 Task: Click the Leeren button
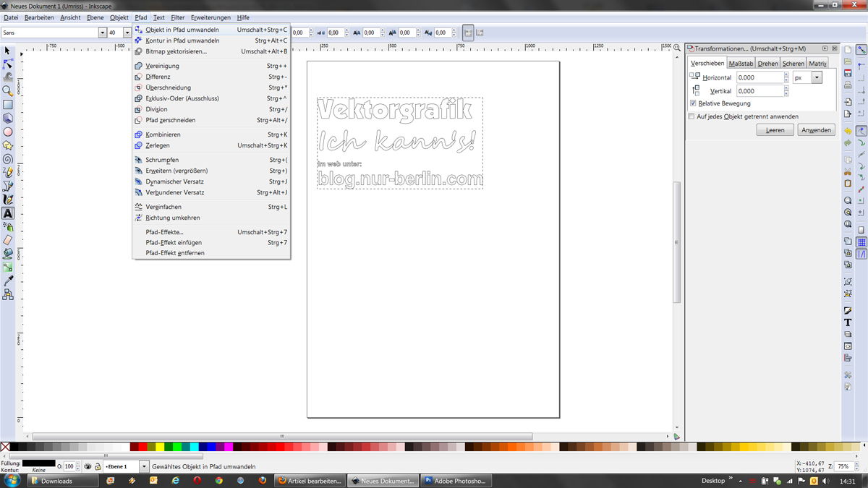point(775,130)
